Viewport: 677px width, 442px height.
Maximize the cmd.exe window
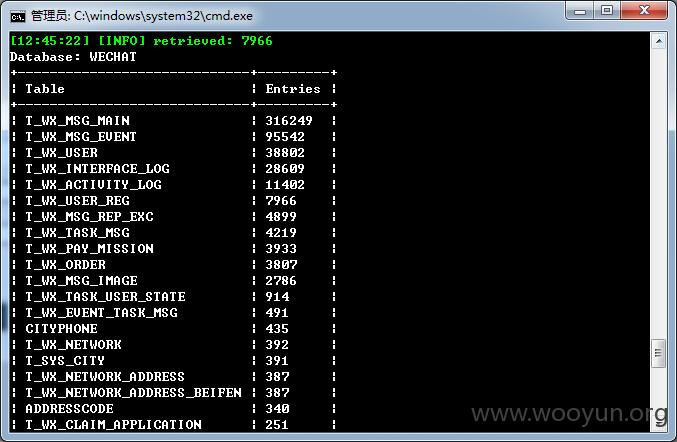click(x=607, y=11)
